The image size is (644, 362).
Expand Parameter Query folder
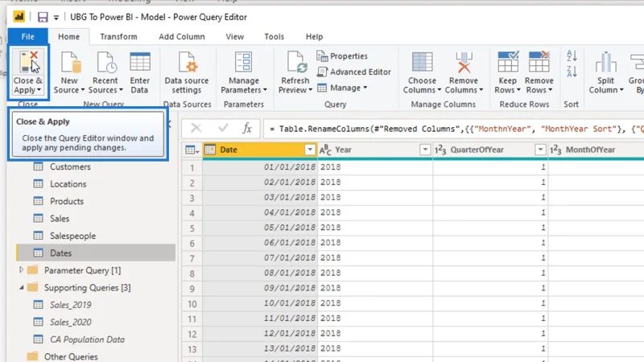(22, 270)
